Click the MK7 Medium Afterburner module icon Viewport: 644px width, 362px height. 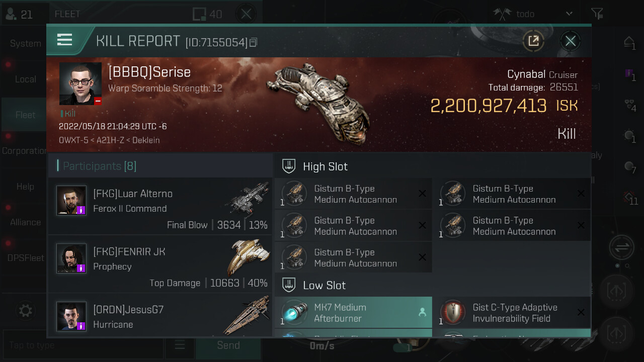pyautogui.click(x=294, y=312)
